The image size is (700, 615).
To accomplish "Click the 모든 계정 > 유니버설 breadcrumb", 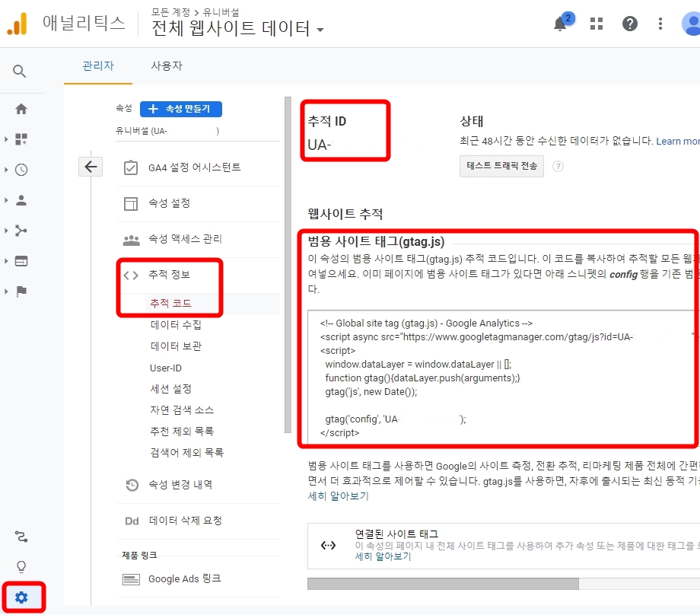I will pyautogui.click(x=195, y=12).
